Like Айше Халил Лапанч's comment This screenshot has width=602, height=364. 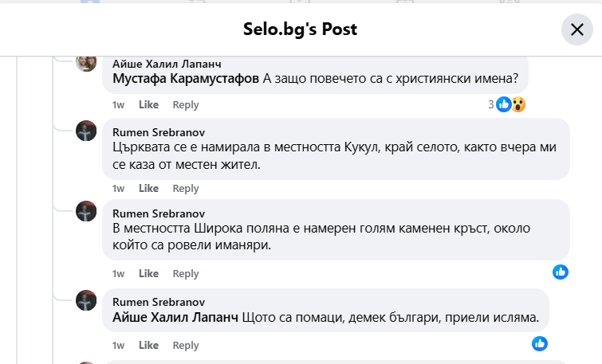click(148, 104)
